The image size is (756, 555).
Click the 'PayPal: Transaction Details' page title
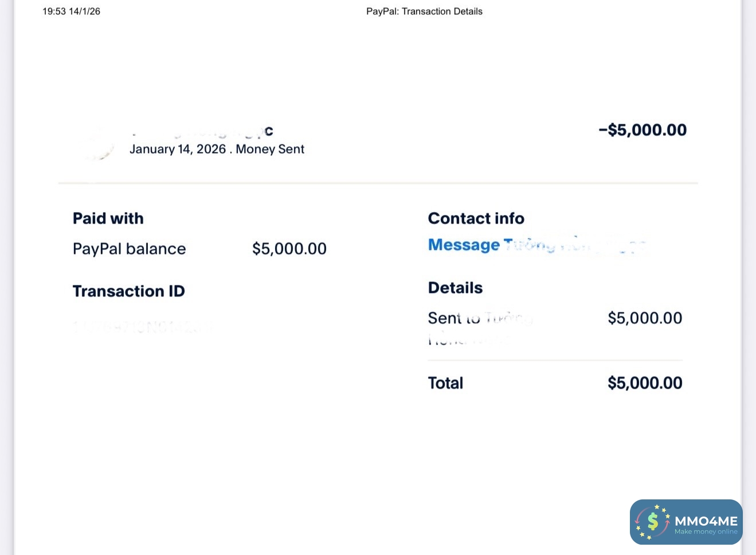tap(424, 11)
